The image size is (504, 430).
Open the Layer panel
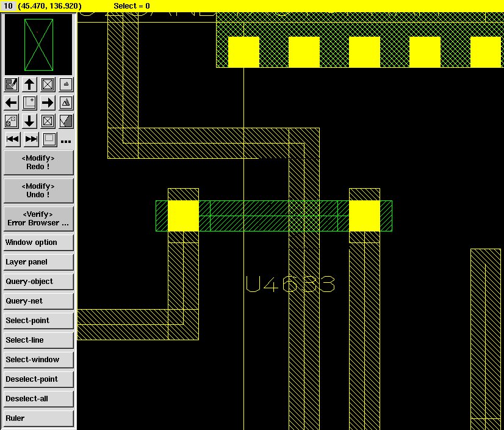pos(38,262)
